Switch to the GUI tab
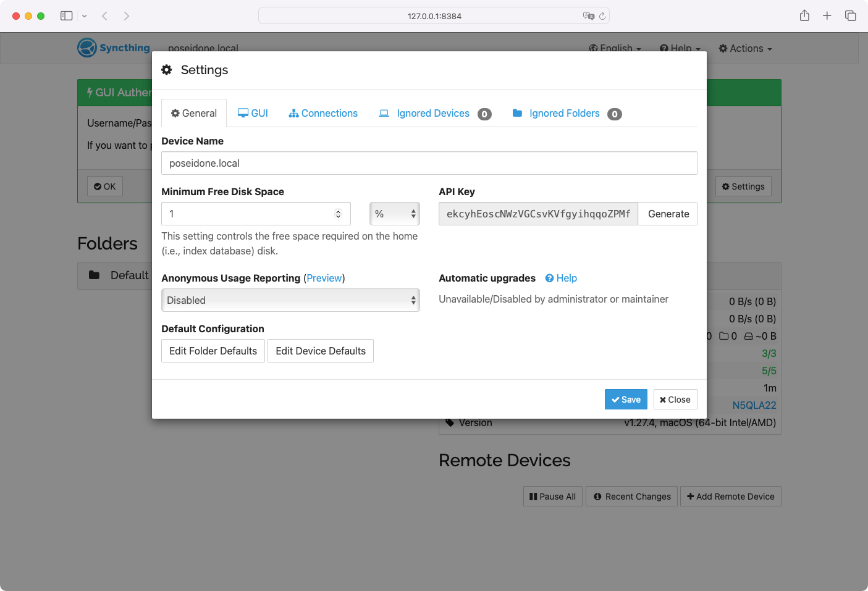Viewport: 868px width, 591px height. click(253, 114)
